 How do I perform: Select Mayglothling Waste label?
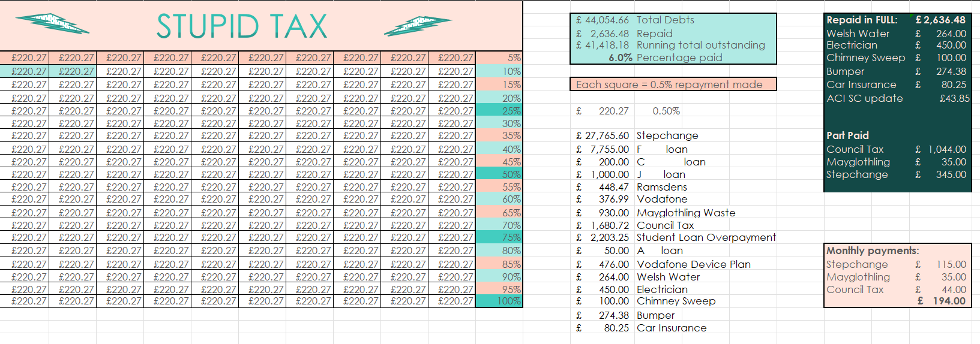(x=686, y=213)
